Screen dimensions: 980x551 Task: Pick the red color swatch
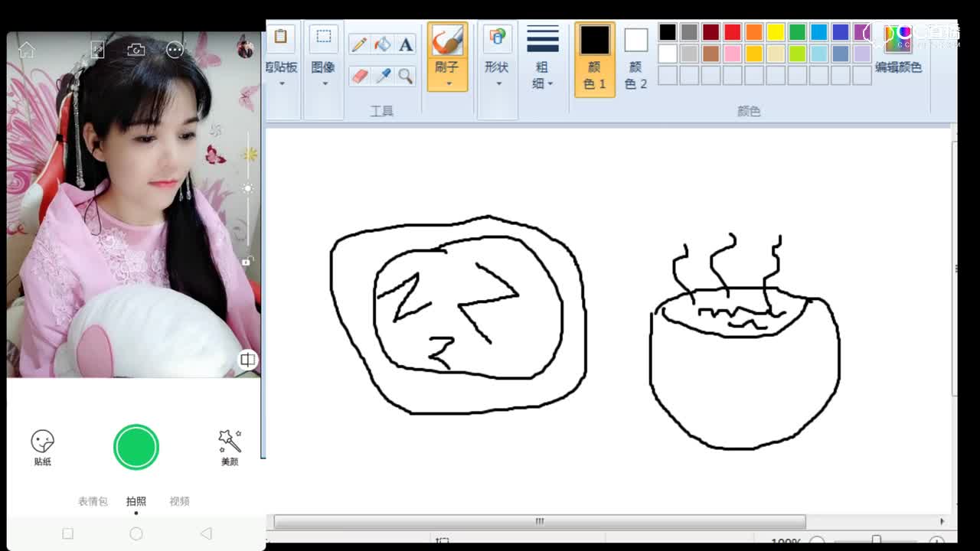click(x=733, y=32)
